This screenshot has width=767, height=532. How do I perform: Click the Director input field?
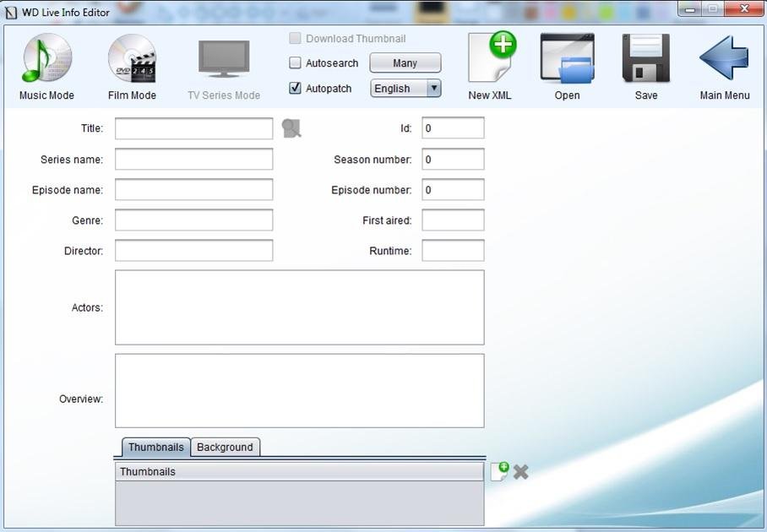point(193,250)
